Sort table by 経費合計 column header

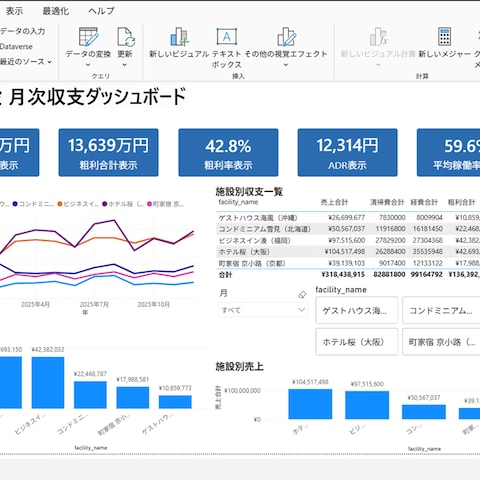tap(424, 202)
